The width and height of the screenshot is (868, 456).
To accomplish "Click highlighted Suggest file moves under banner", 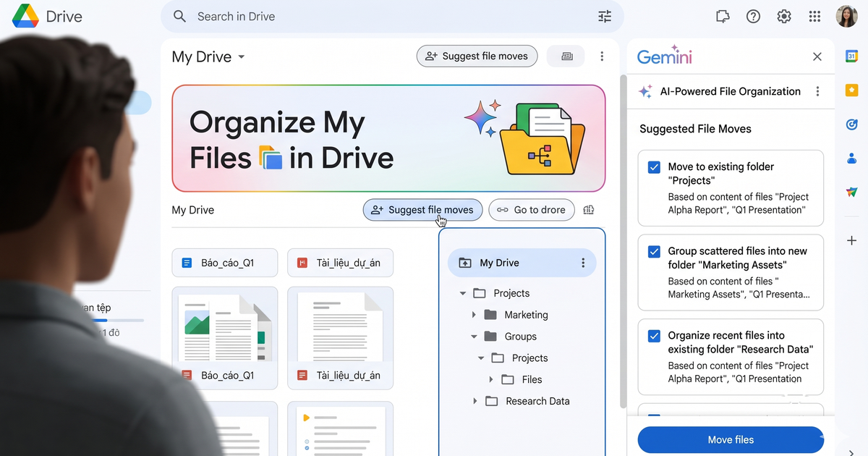I will point(422,210).
